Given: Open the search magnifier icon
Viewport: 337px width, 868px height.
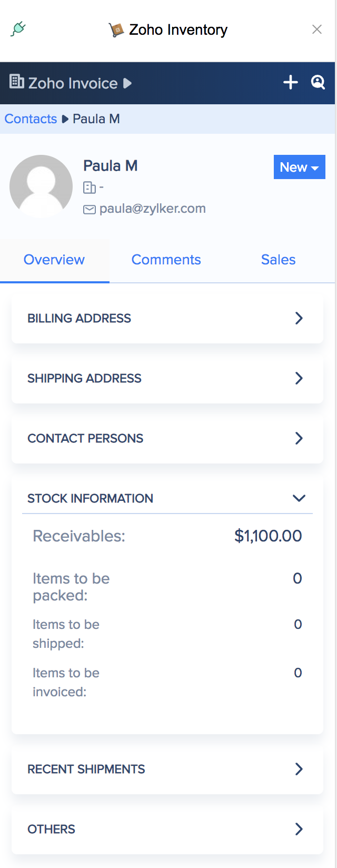Looking at the screenshot, I should [x=318, y=82].
